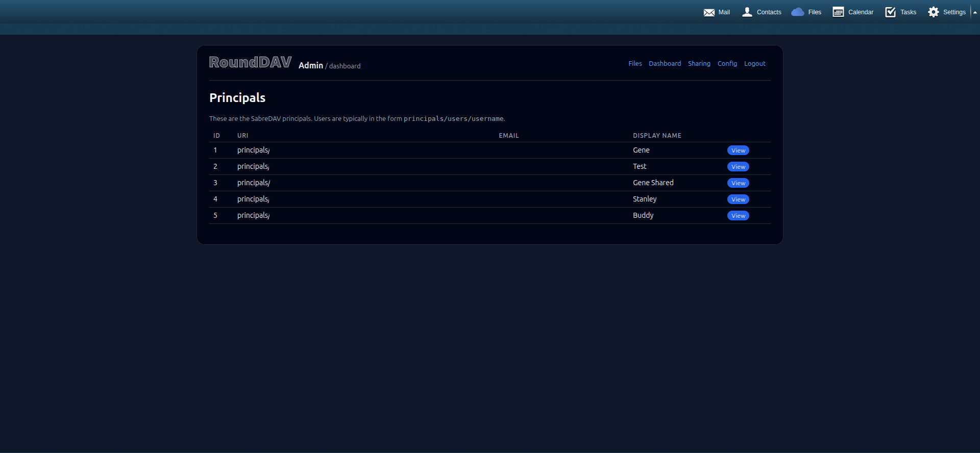Click the Files cloud icon

pos(797,12)
